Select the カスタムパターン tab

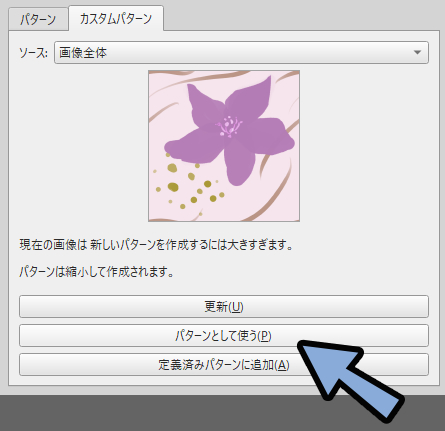(x=116, y=19)
